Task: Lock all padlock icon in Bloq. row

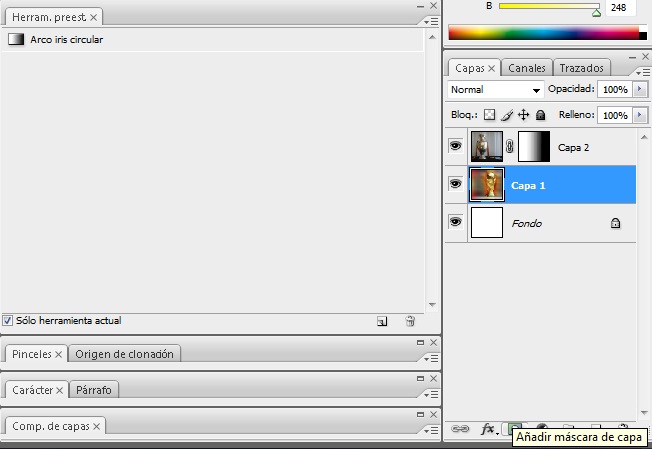Action: pos(541,115)
